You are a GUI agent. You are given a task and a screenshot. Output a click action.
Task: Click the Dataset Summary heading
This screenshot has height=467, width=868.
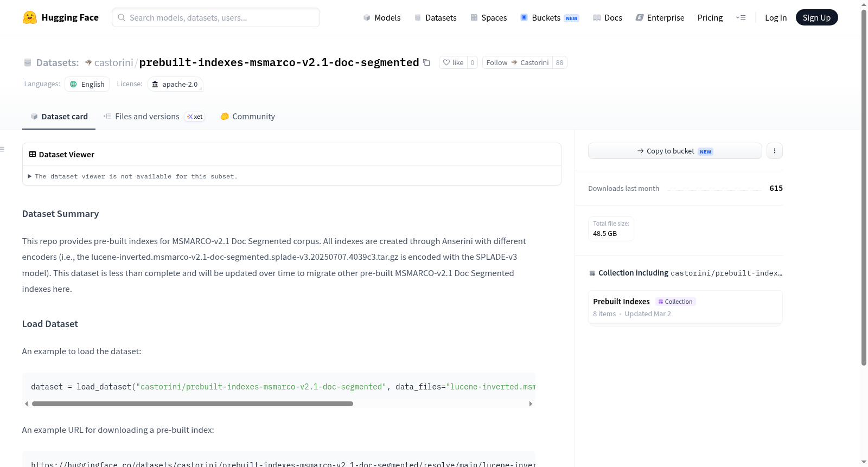pyautogui.click(x=60, y=214)
